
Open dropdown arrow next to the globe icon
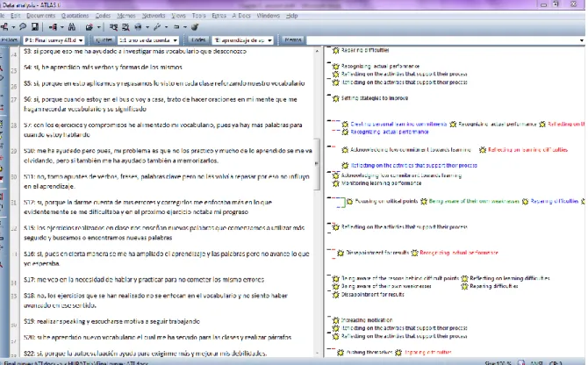[x=147, y=27]
